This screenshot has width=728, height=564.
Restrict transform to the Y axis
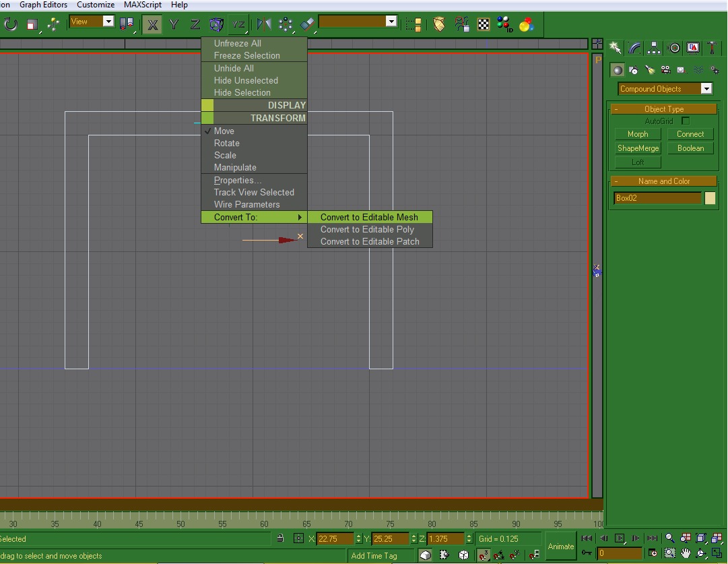(x=174, y=24)
